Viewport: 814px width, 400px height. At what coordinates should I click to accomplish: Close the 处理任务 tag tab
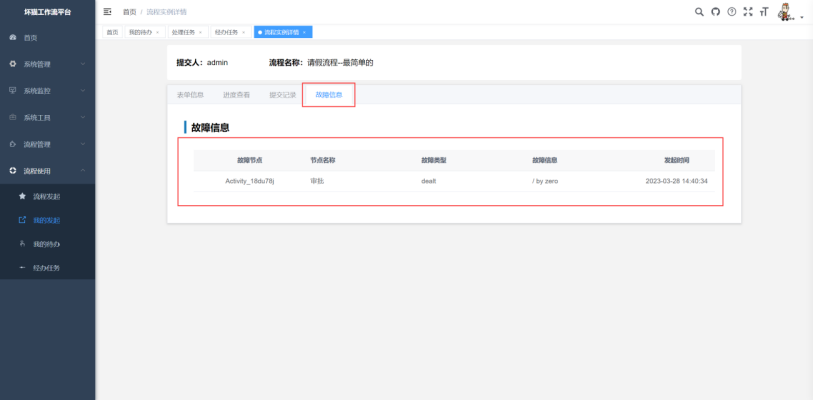tap(200, 32)
